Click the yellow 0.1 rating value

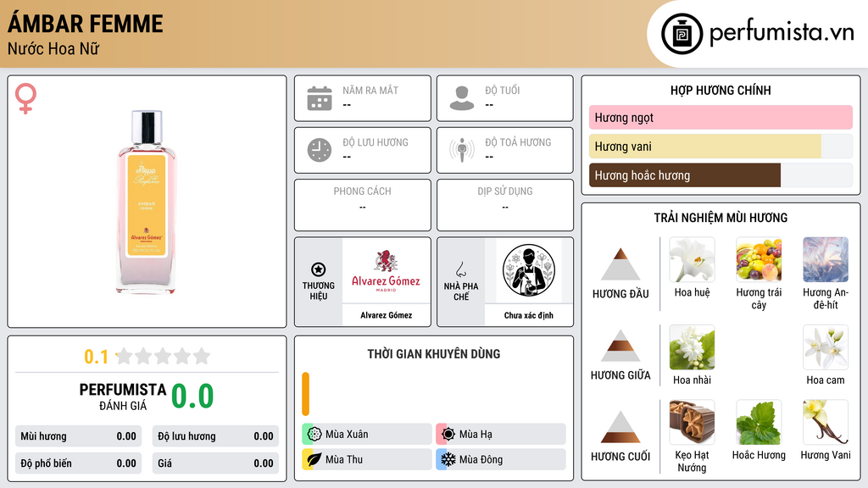pyautogui.click(x=96, y=357)
